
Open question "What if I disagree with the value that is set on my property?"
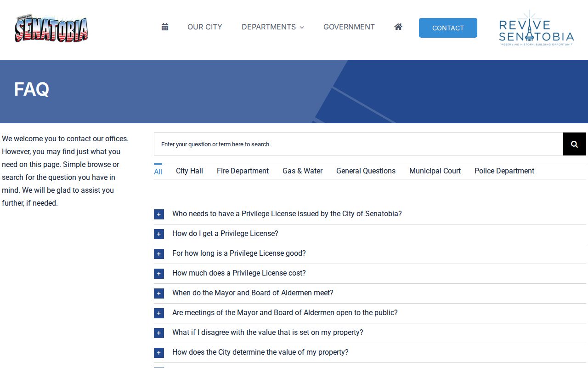[x=268, y=332]
